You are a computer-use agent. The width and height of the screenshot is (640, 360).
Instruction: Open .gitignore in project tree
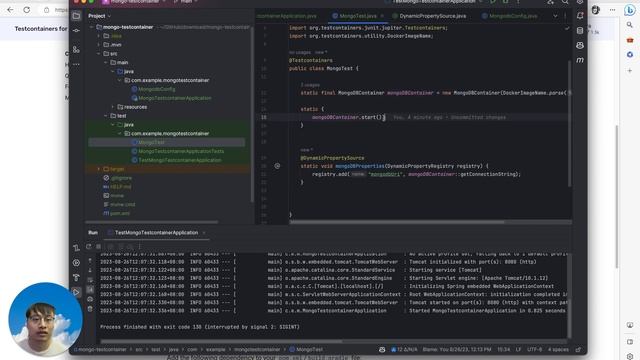pos(118,178)
